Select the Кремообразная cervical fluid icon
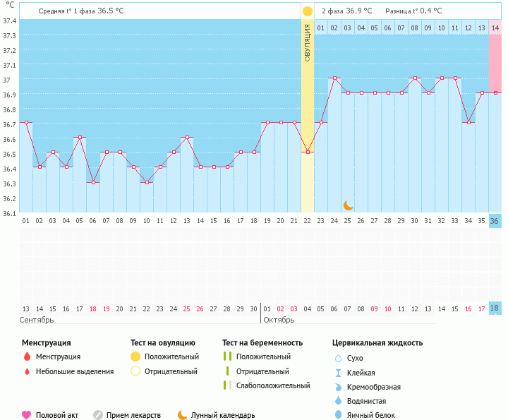Viewport: 508px width, 420px height. [x=339, y=387]
